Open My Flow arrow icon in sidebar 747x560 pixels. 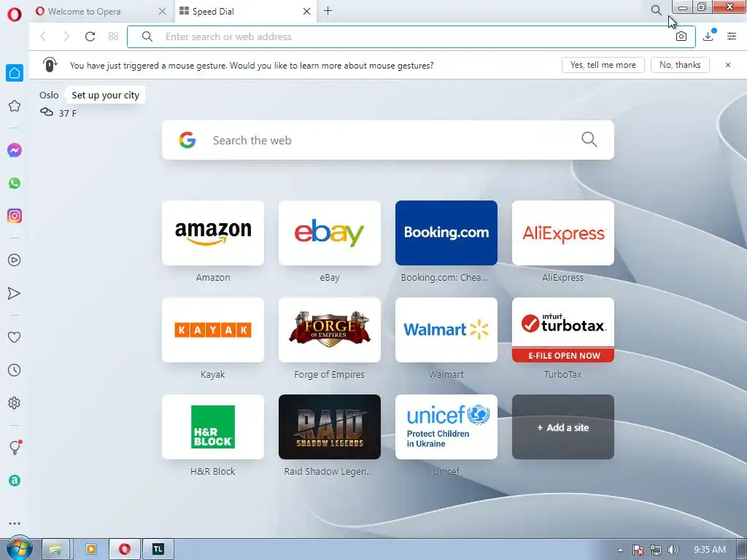[15, 293]
